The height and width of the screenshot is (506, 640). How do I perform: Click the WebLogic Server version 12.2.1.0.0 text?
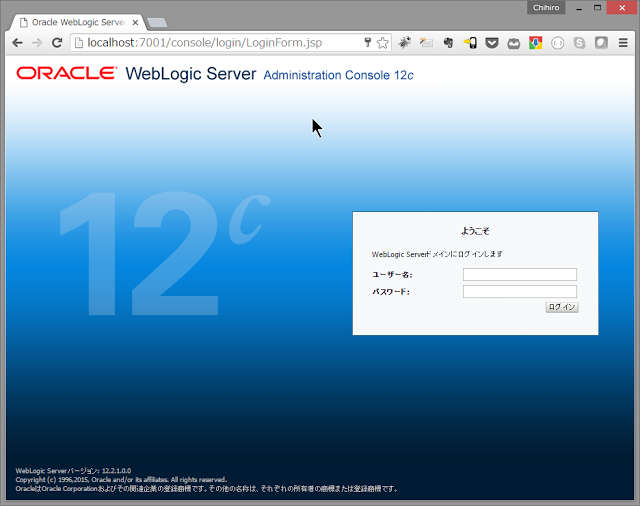[x=73, y=470]
